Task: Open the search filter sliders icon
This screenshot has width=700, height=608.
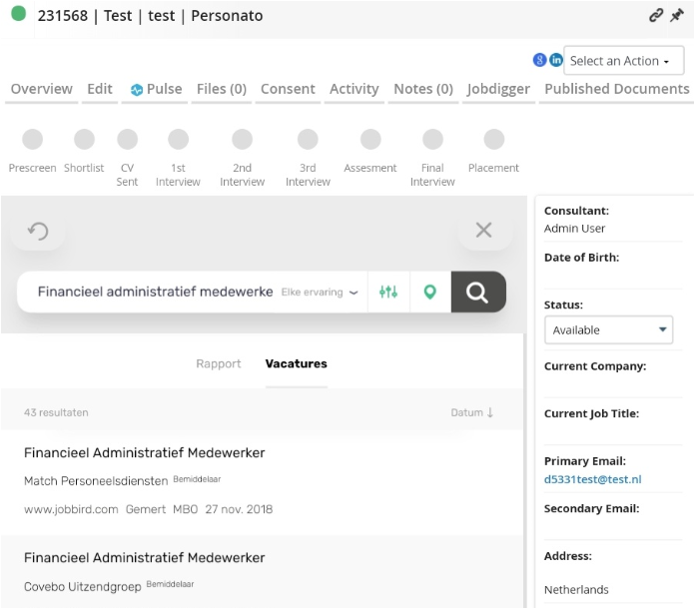Action: tap(388, 292)
